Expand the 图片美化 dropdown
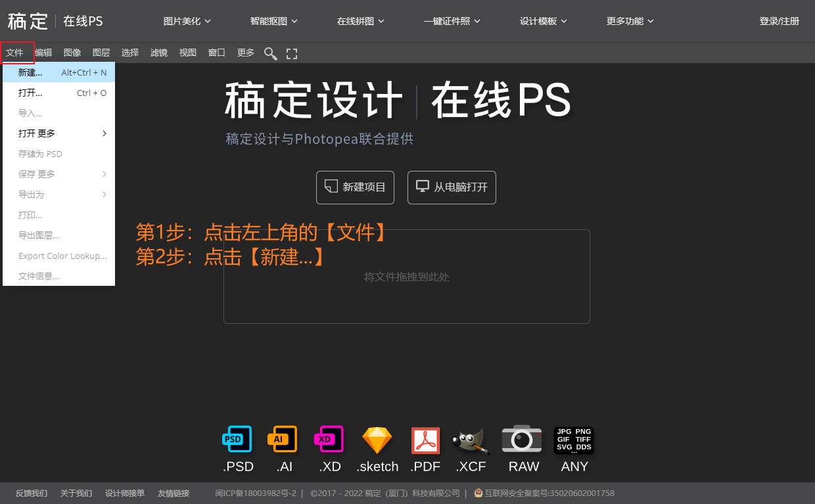The image size is (815, 504). [187, 21]
